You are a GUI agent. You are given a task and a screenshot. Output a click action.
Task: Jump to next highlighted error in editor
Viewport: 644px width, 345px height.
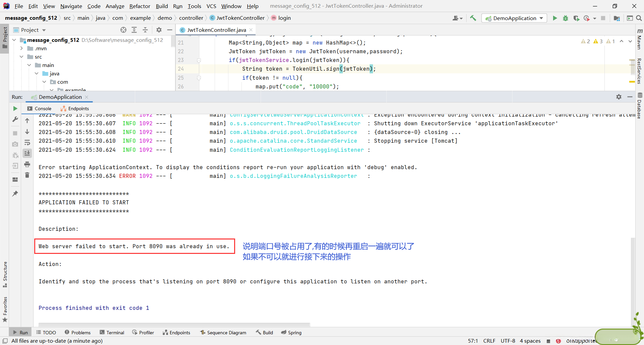click(x=630, y=41)
